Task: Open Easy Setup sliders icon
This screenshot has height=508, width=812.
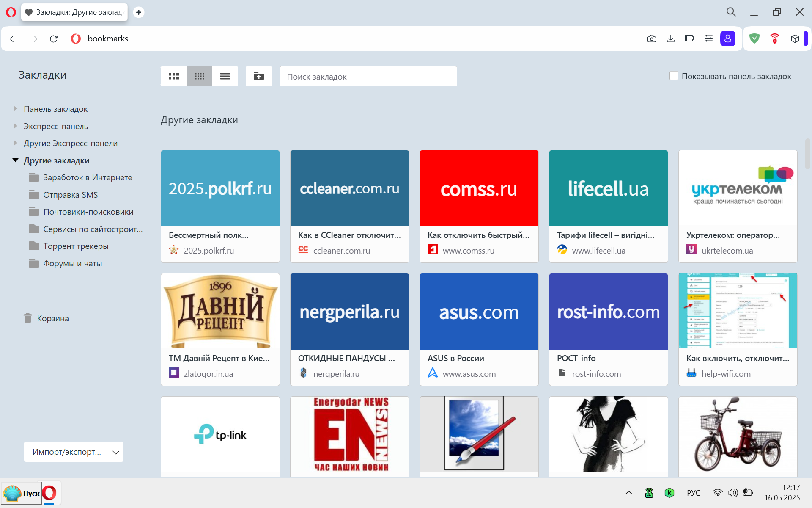Action: coord(709,39)
